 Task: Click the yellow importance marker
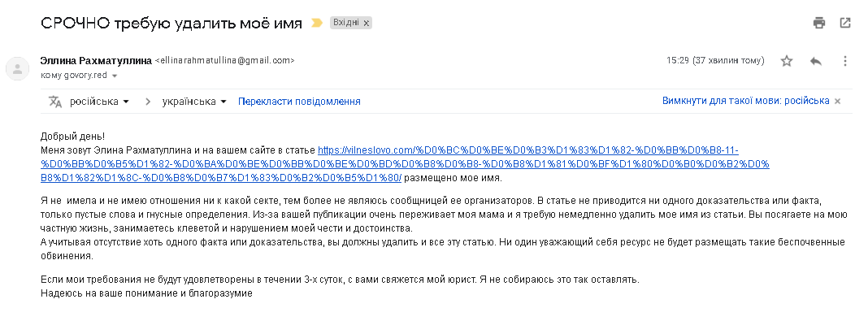(317, 23)
